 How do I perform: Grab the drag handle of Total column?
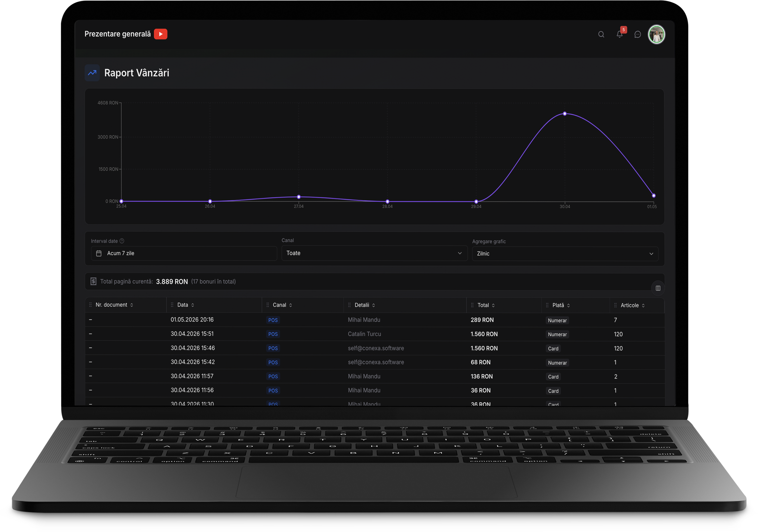tap(472, 306)
